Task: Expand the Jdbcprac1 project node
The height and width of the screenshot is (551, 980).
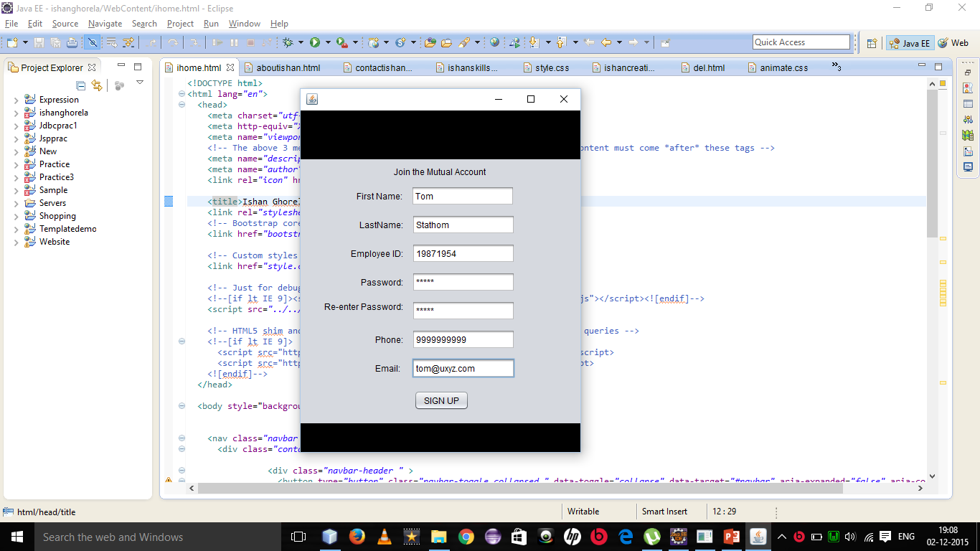Action: (x=17, y=126)
